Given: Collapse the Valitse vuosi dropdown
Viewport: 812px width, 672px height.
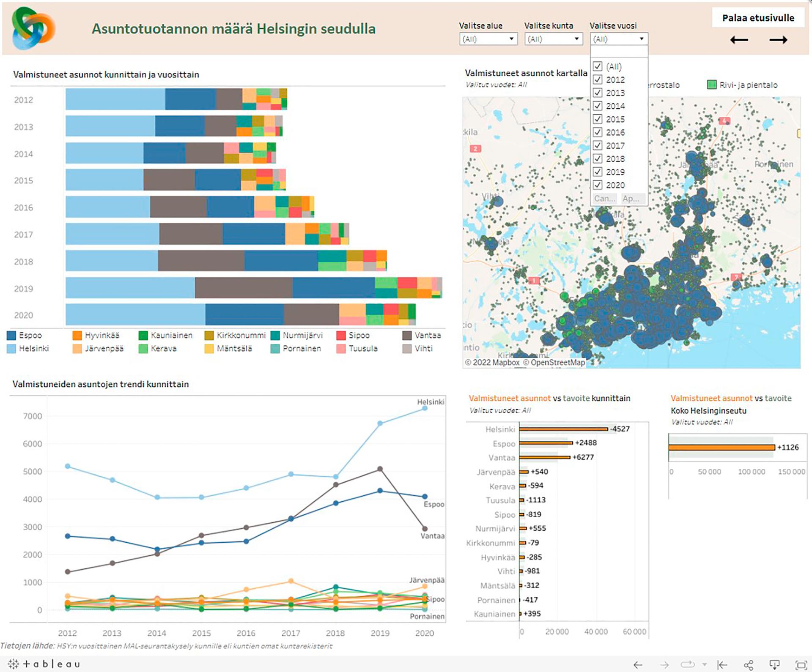Looking at the screenshot, I should click(x=641, y=39).
